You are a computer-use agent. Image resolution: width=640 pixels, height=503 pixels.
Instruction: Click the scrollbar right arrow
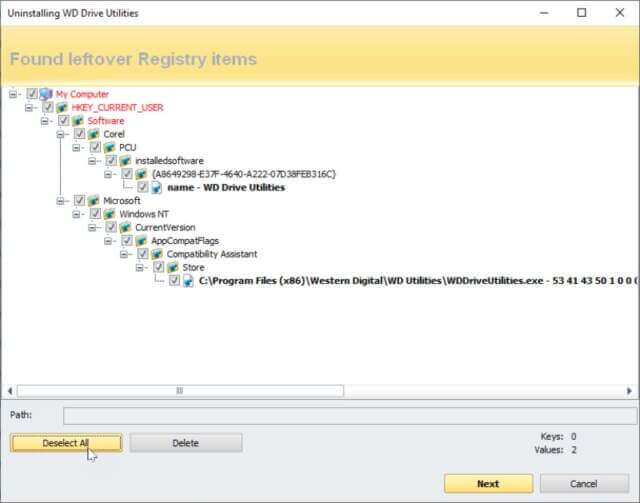click(x=629, y=391)
